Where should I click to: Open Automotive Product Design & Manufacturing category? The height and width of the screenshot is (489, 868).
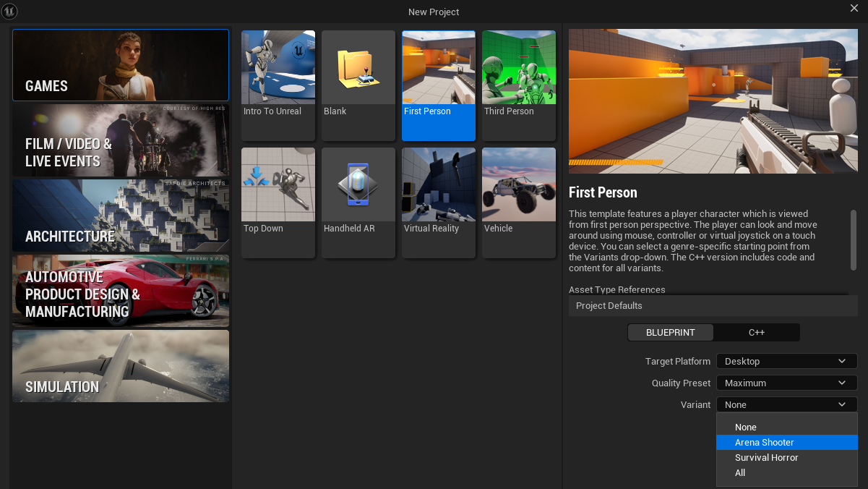pos(121,291)
